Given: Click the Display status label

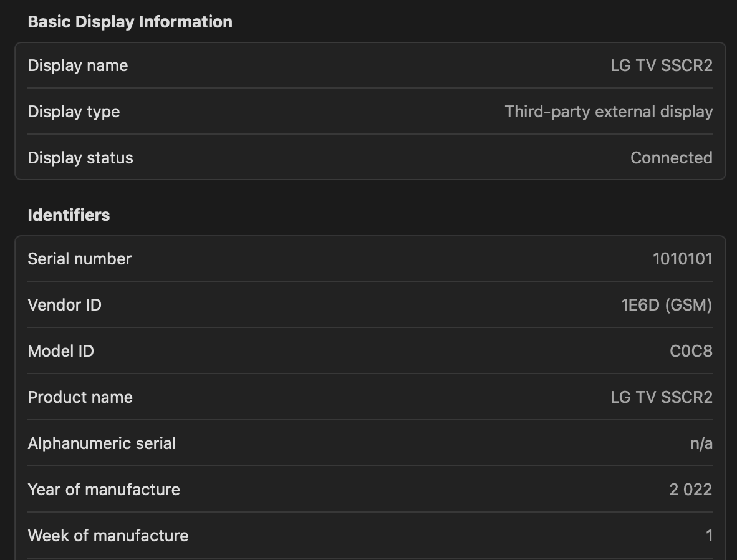Looking at the screenshot, I should click(x=80, y=158).
